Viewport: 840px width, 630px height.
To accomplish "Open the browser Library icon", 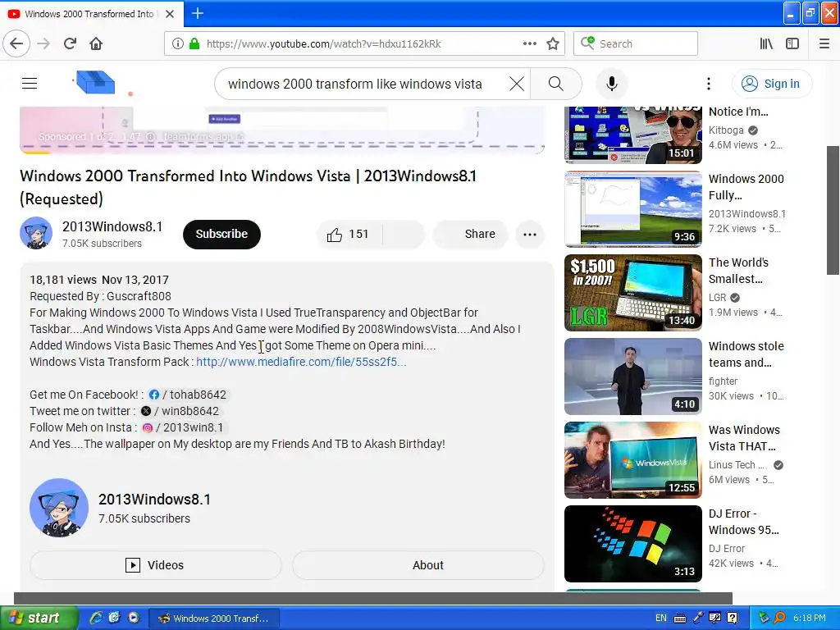I will tap(766, 43).
